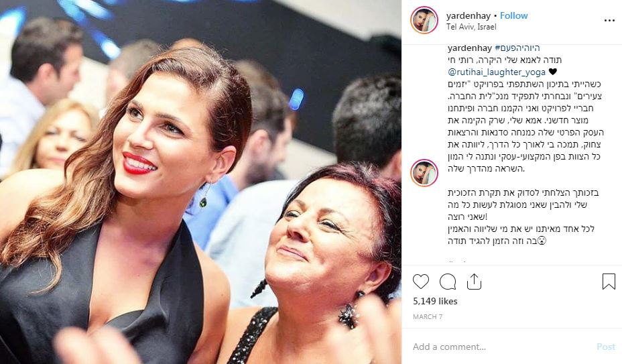
Task: Open the three-dot more options menu
Action: (609, 21)
